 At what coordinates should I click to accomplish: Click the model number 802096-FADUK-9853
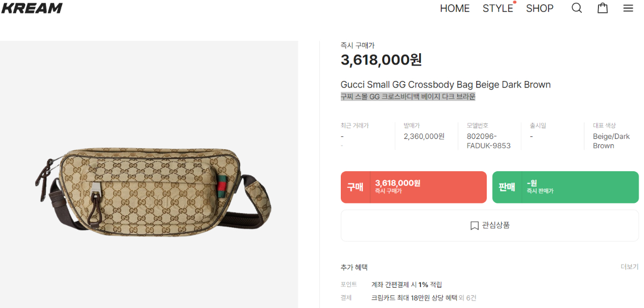pyautogui.click(x=488, y=141)
